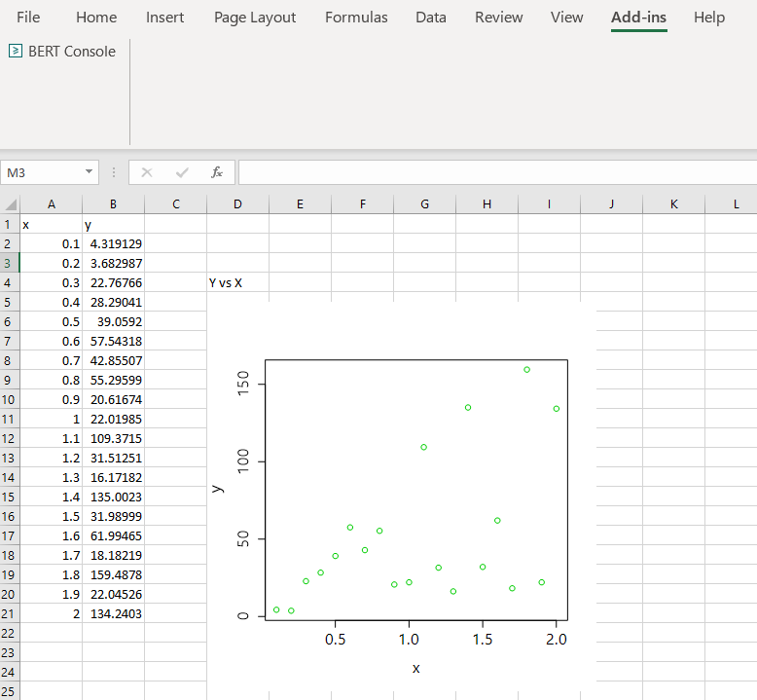The height and width of the screenshot is (700, 757).
Task: Select x cell with value 0.5
Action: pyautogui.click(x=52, y=321)
